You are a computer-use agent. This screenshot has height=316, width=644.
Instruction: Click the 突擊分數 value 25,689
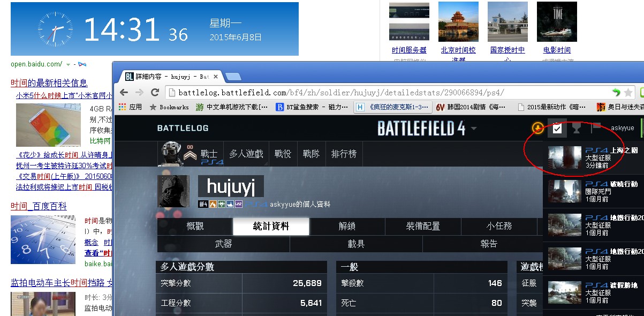click(307, 283)
